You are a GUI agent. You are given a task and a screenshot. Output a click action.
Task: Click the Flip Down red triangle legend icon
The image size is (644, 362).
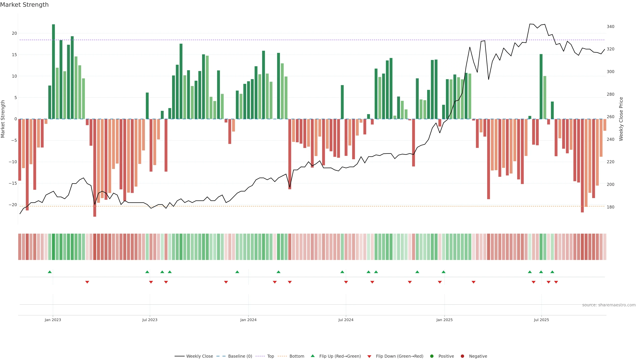pyautogui.click(x=369, y=356)
